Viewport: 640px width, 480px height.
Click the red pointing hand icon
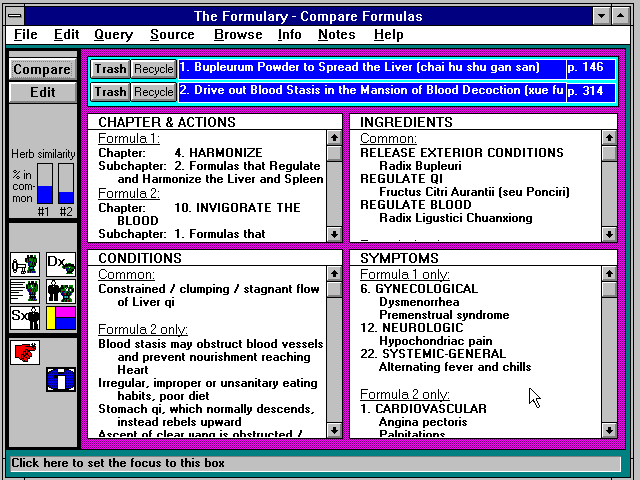pos(25,352)
